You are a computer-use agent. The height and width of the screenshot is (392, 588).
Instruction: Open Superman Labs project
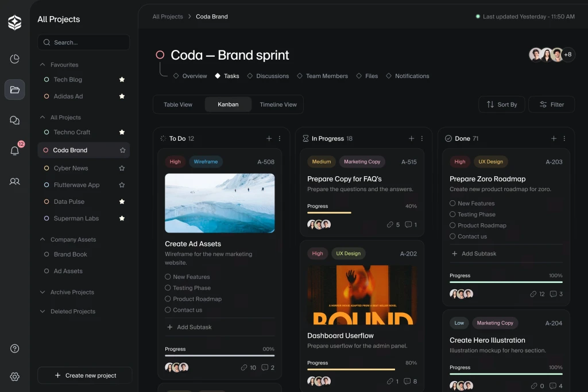click(76, 218)
